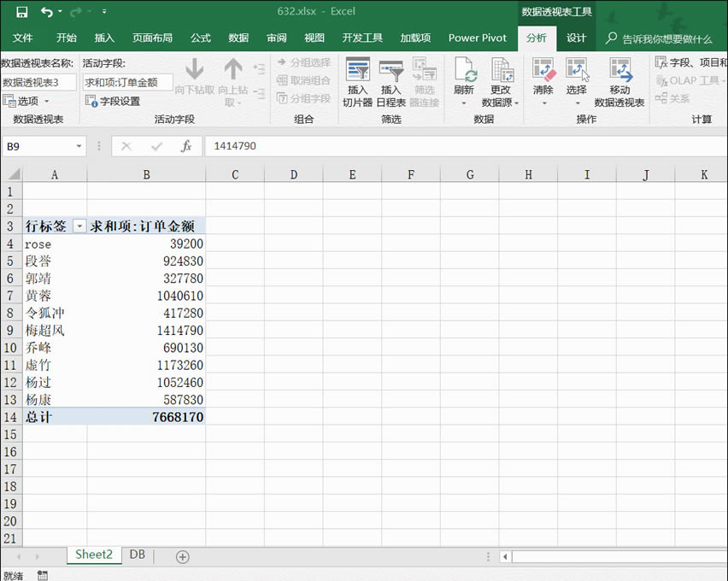The height and width of the screenshot is (581, 728).
Task: Open the 行标签 filter dropdown
Action: (x=79, y=226)
